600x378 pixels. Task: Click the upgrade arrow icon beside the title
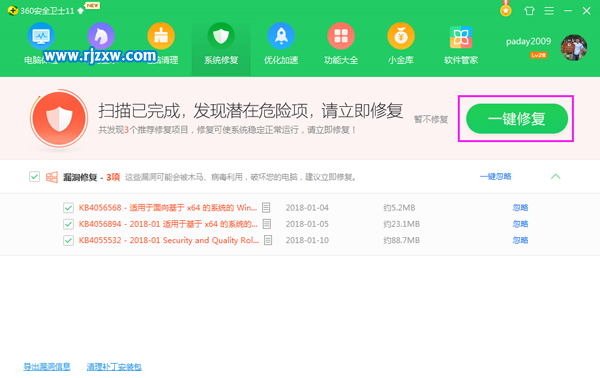80,11
